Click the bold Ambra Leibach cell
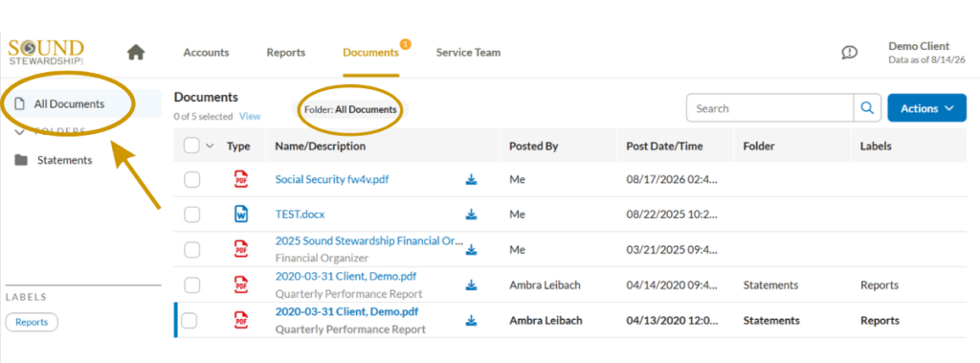The image size is (980, 363). point(546,321)
